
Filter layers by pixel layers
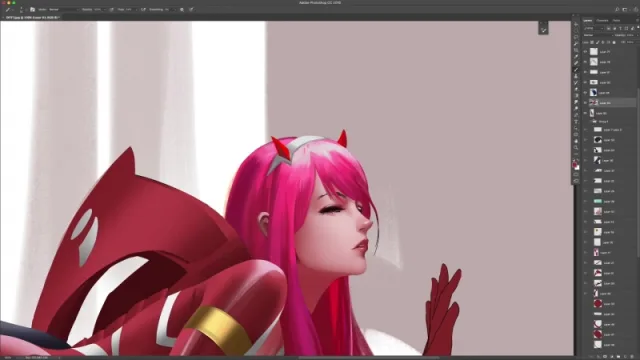point(608,28)
